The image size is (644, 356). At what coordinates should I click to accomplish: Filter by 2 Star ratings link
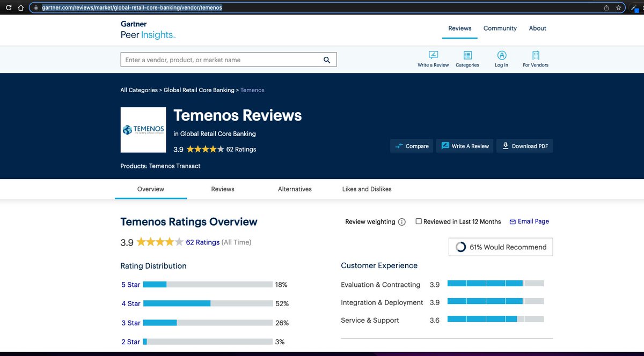pyautogui.click(x=131, y=342)
